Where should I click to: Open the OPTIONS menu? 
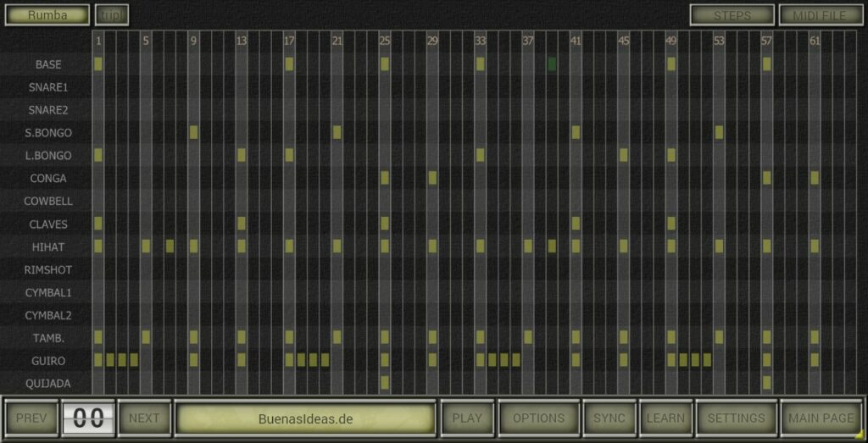coord(538,418)
